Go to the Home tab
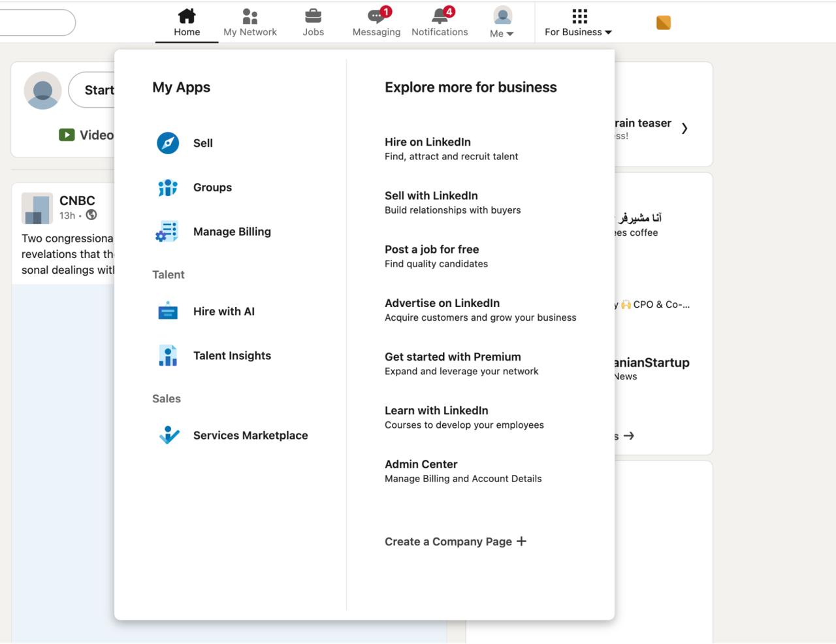836x644 pixels. (187, 23)
